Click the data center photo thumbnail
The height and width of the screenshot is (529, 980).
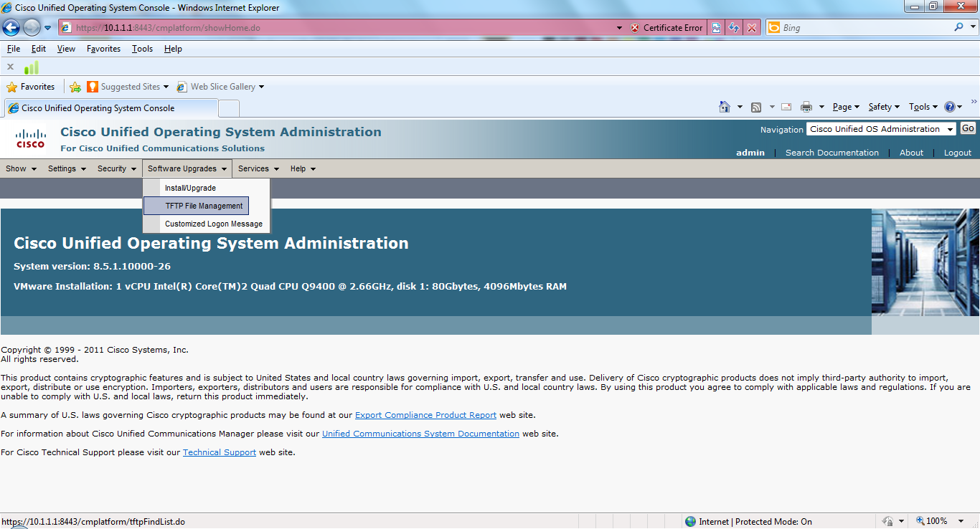coord(925,262)
